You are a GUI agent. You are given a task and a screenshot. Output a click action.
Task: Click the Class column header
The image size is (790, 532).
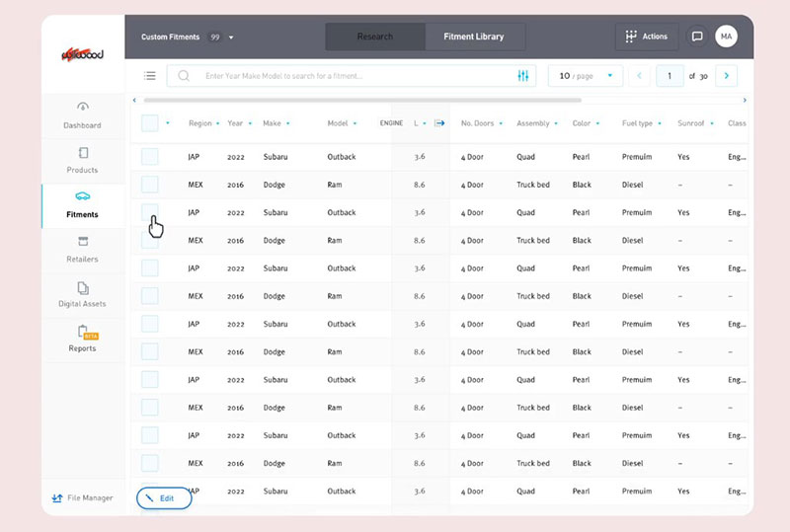(737, 123)
